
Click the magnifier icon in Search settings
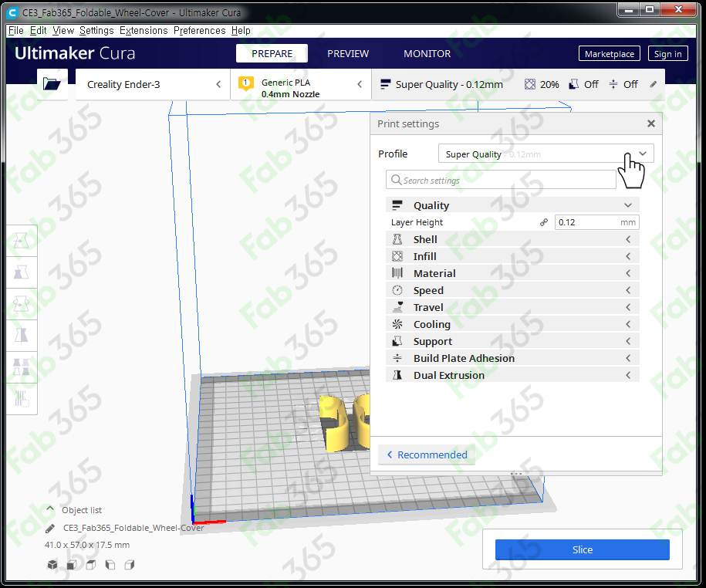[397, 180]
